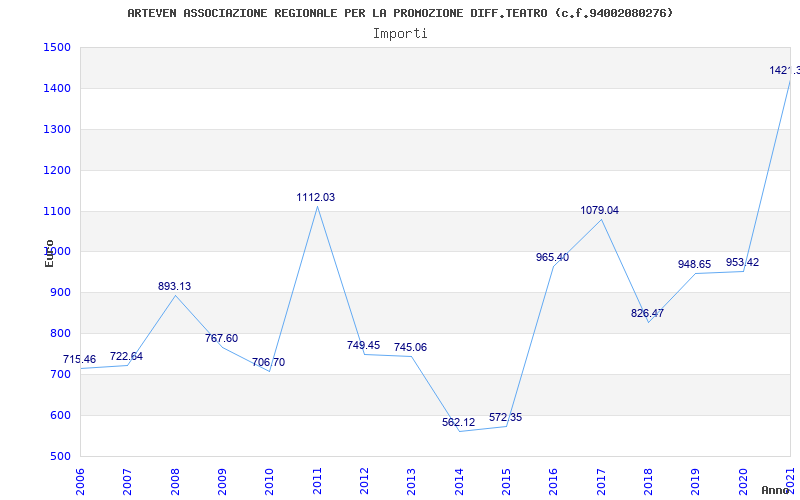
Task: Click the 2011 x-axis year label
Action: (x=317, y=482)
